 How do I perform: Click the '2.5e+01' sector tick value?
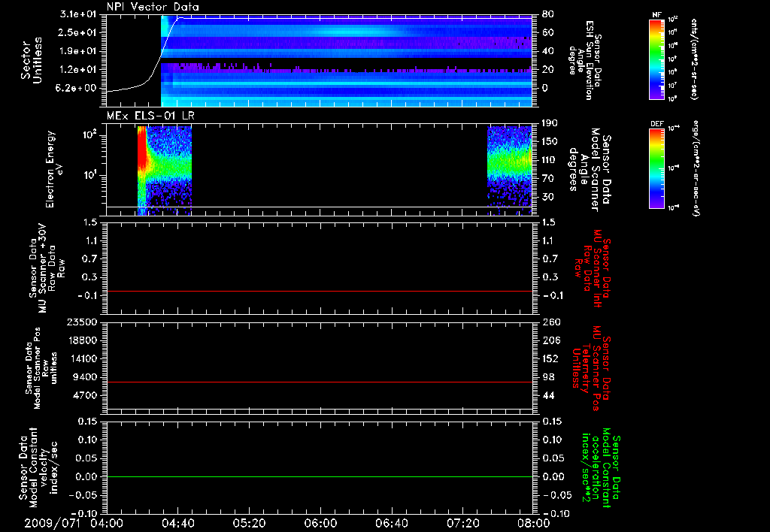(x=78, y=33)
